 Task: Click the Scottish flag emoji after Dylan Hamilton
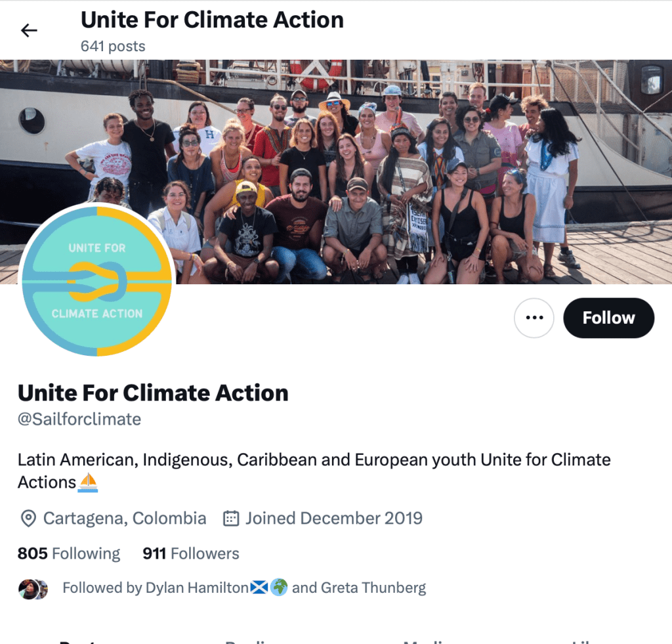[259, 588]
